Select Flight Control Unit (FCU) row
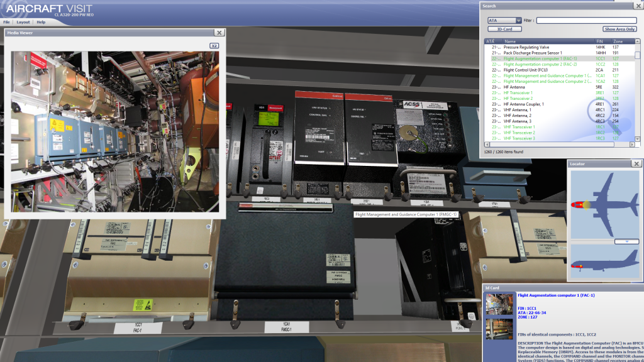 click(560, 70)
